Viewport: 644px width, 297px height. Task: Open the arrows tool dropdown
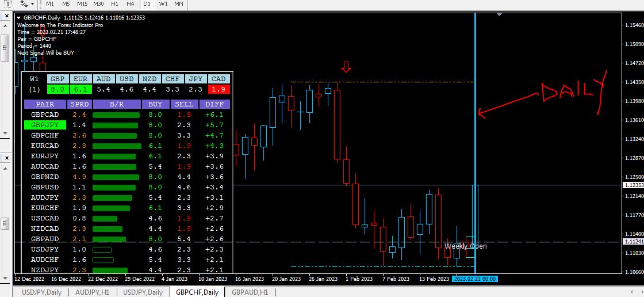point(33,3)
